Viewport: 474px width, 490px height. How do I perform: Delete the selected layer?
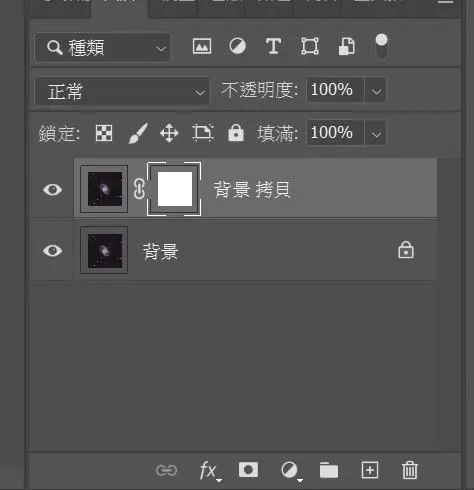click(410, 470)
